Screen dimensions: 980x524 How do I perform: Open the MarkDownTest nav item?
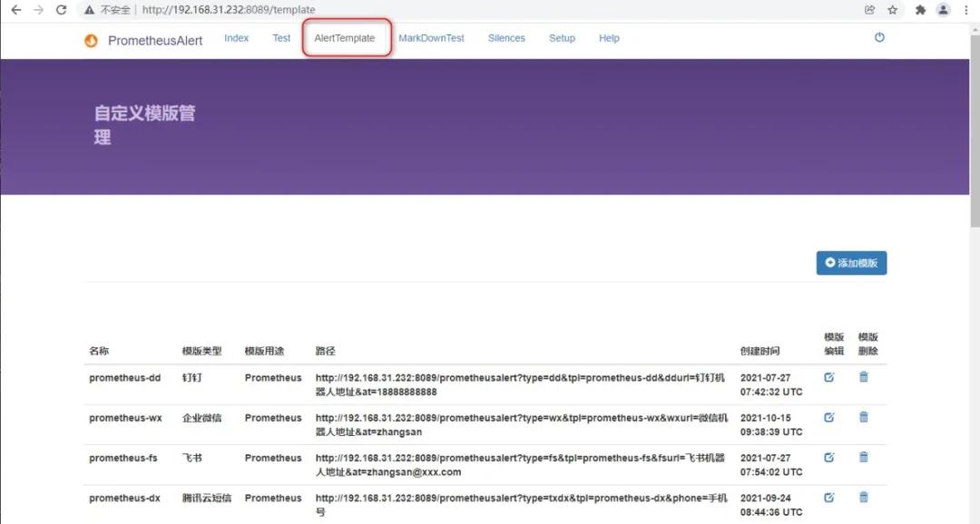point(431,38)
